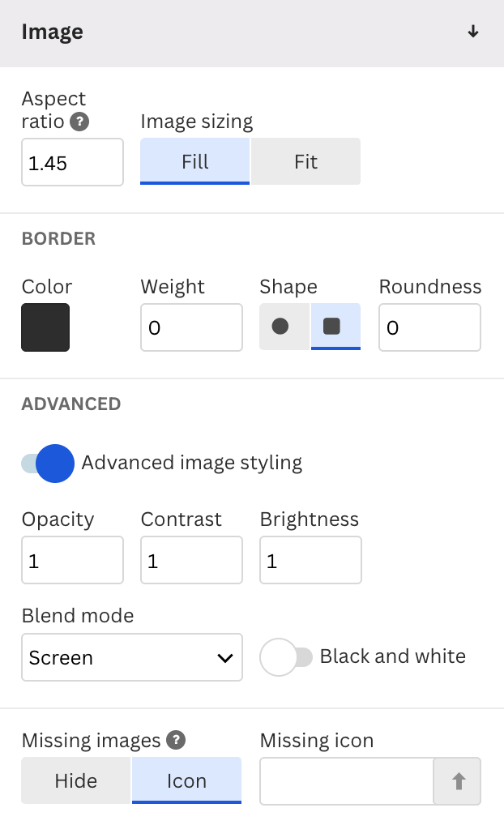Open the border color swatch
This screenshot has width=504, height=825.
click(x=45, y=327)
